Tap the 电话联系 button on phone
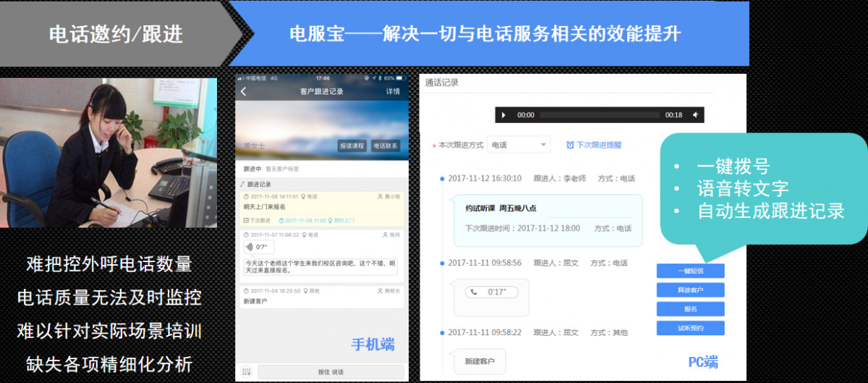The image size is (868, 383). tap(385, 146)
